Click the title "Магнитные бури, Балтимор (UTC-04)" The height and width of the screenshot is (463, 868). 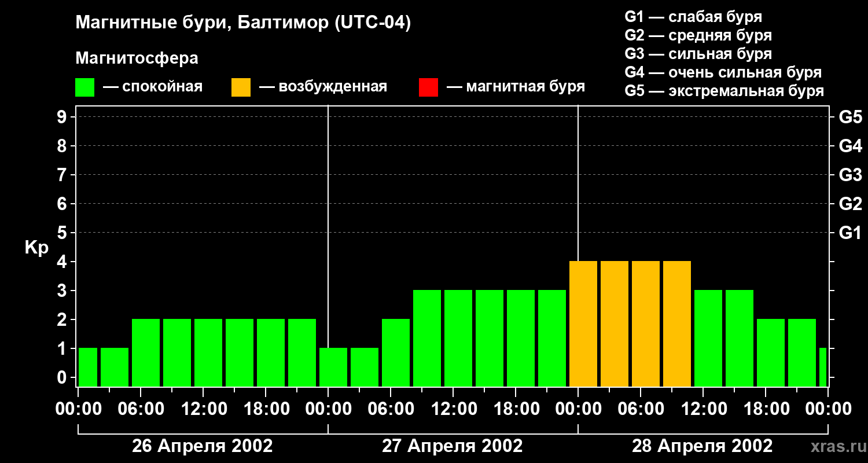coord(243,23)
